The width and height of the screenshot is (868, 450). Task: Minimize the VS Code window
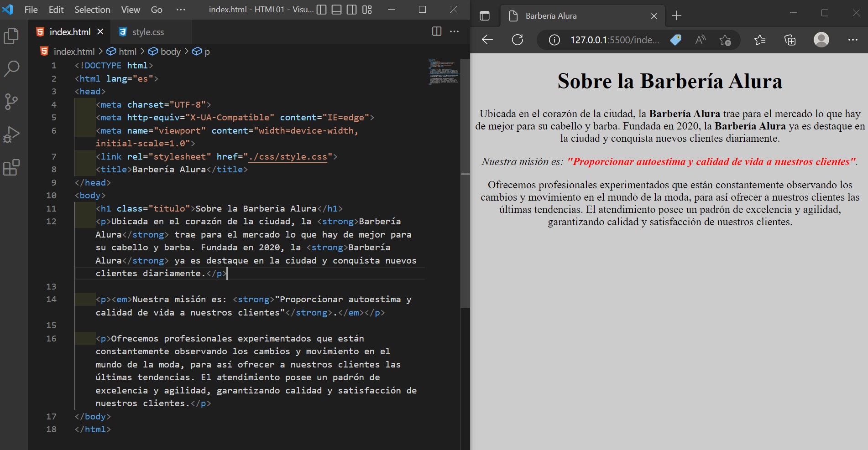(391, 10)
